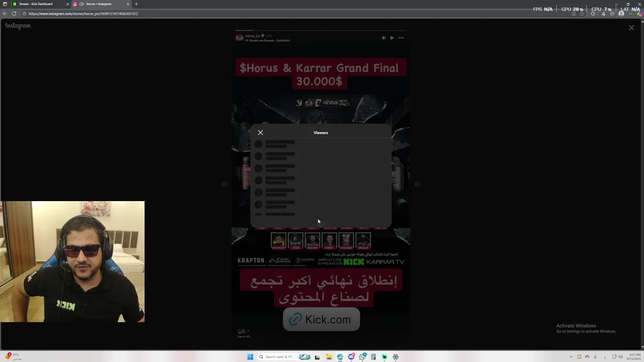This screenshot has height=362, width=644.
Task: Open the Settings gear on the taskbar
Action: pos(395,357)
